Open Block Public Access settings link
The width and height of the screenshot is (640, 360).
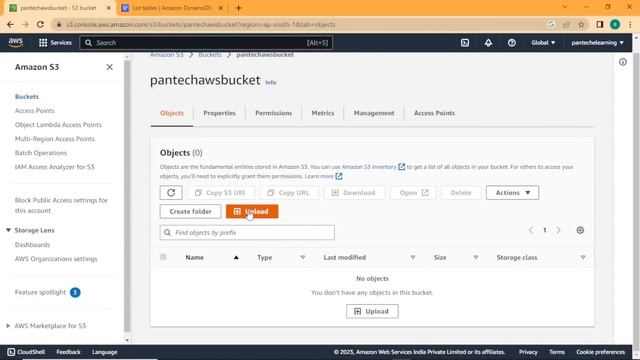click(x=61, y=205)
